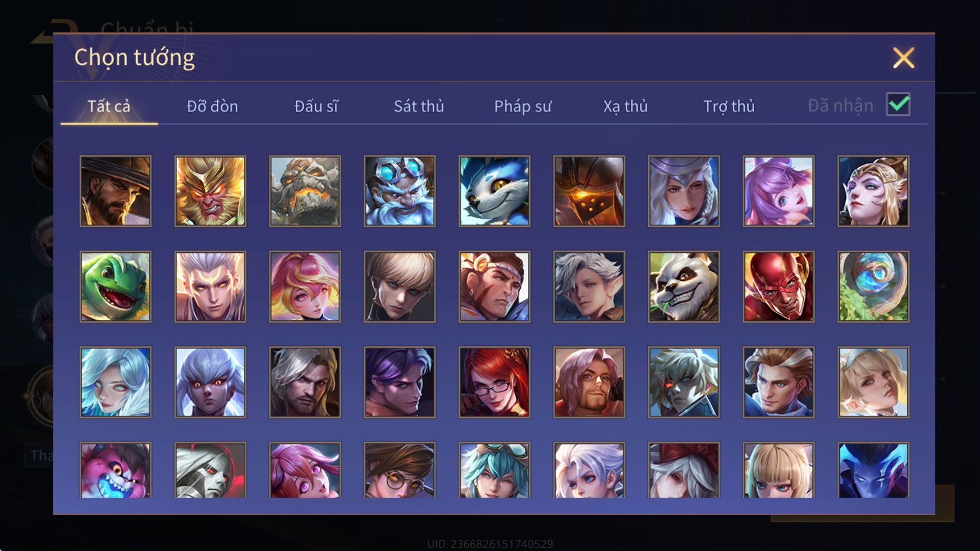Open the Sát thủ tab
The height and width of the screenshot is (551, 980).
[419, 107]
